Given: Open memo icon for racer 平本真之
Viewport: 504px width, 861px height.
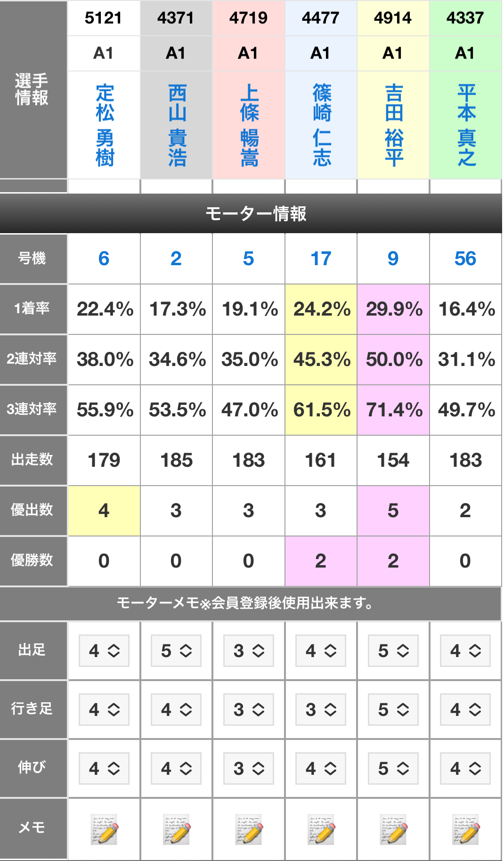Looking at the screenshot, I should [465, 829].
